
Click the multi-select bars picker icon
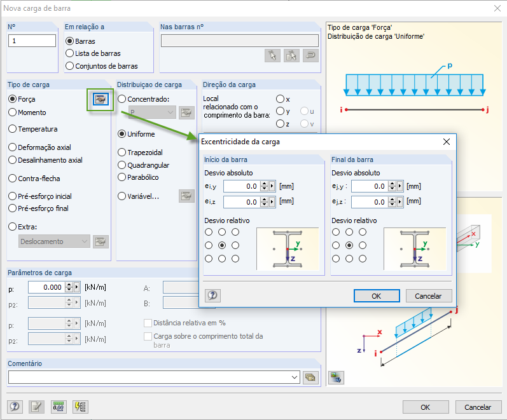291,55
